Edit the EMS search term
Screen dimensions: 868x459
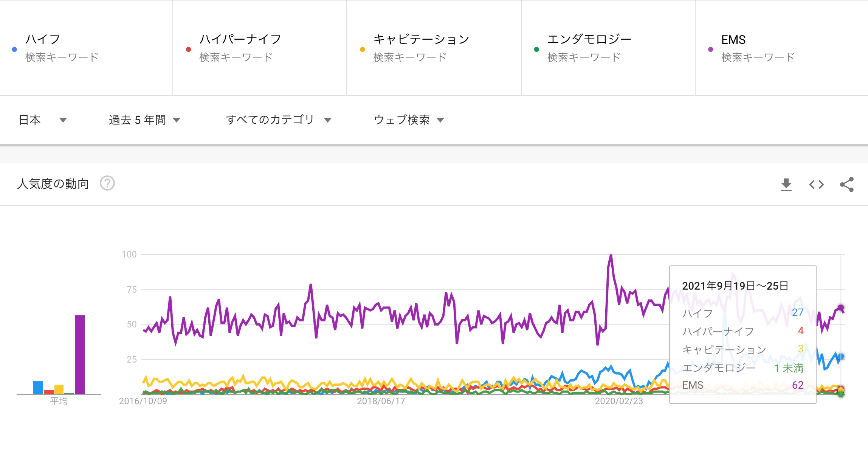point(733,39)
